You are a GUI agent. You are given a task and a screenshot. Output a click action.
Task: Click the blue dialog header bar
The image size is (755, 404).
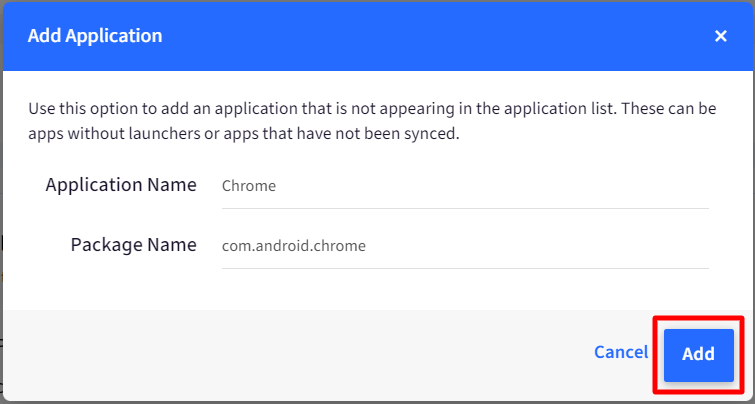point(378,36)
